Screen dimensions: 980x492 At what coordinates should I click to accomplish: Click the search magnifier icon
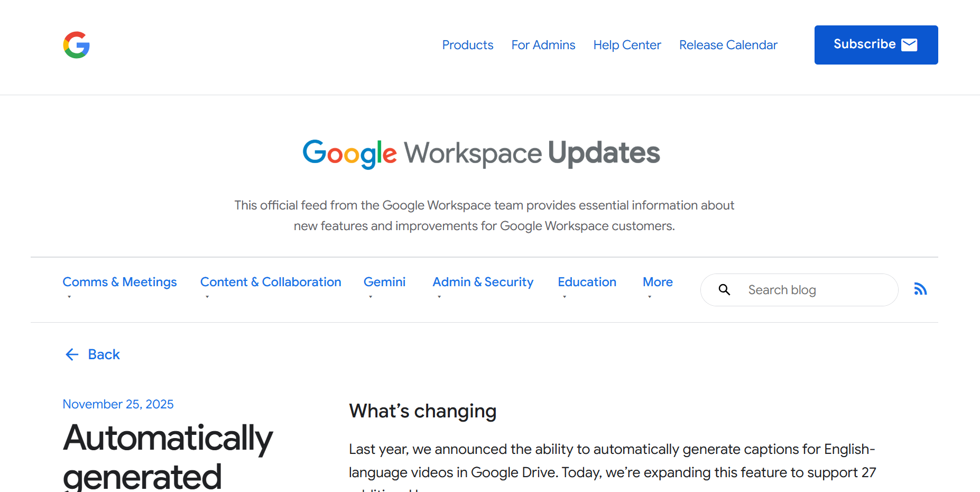pos(724,290)
